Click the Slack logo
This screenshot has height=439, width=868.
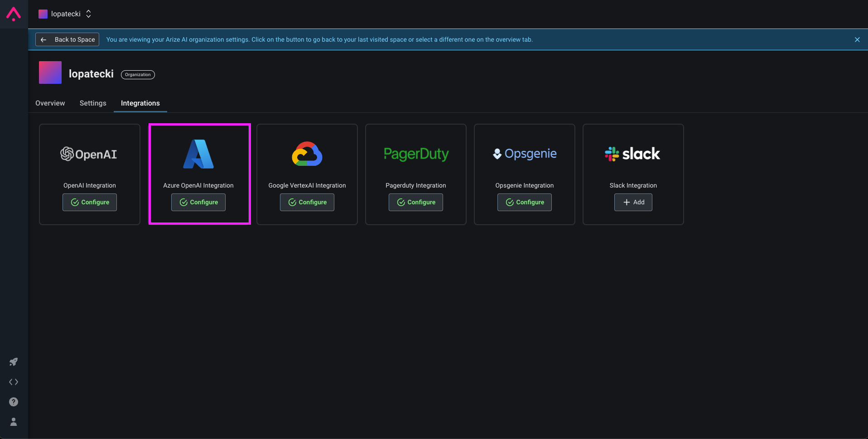pyautogui.click(x=633, y=154)
